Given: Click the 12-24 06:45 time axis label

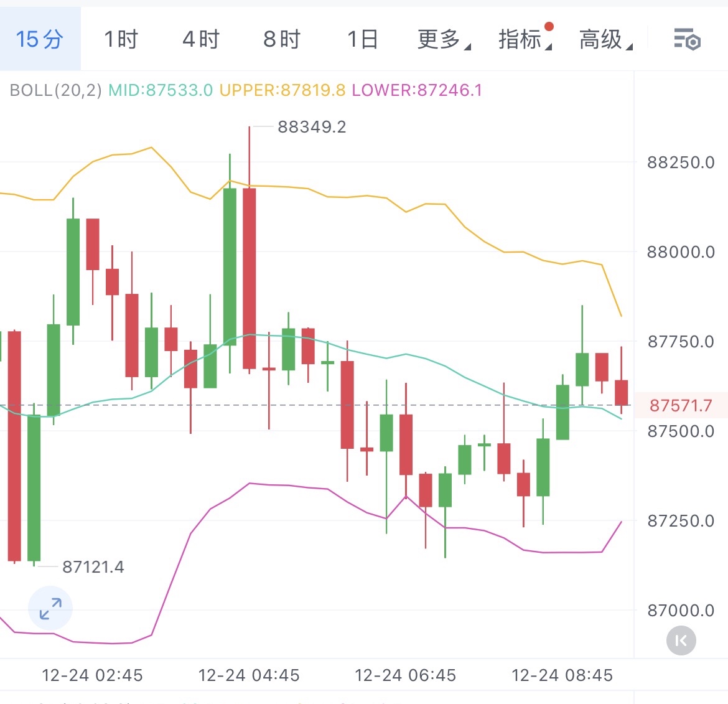Looking at the screenshot, I should (x=405, y=675).
